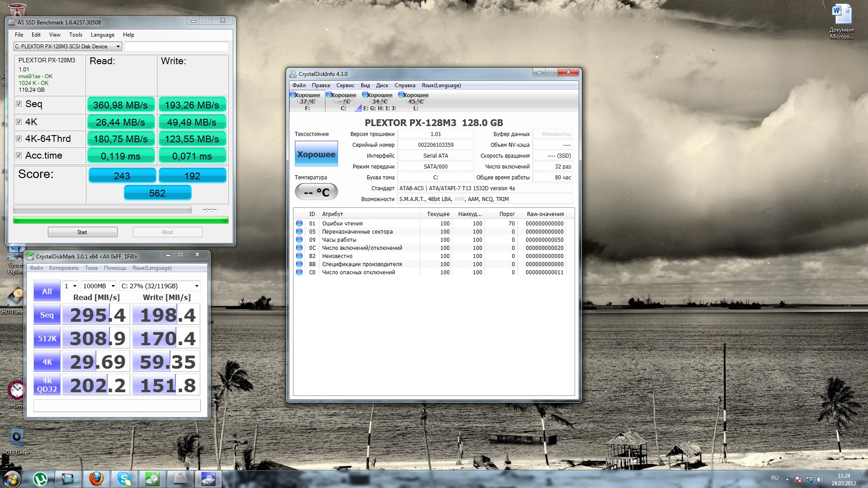Viewport: 868px width, 488px height.
Task: Select drive F: status at 37 °C
Action: click(x=307, y=101)
